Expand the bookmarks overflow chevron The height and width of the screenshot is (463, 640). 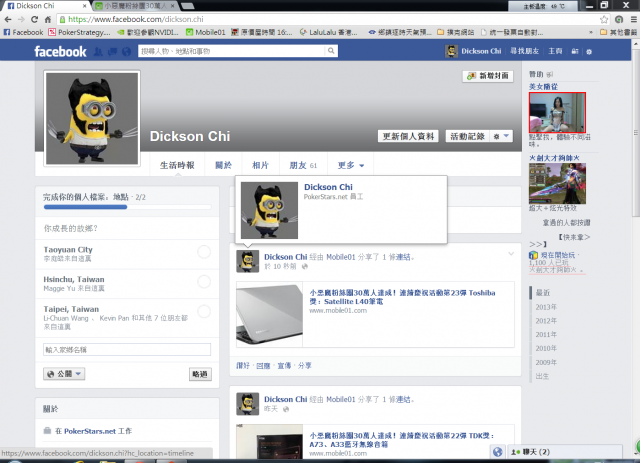[591, 32]
